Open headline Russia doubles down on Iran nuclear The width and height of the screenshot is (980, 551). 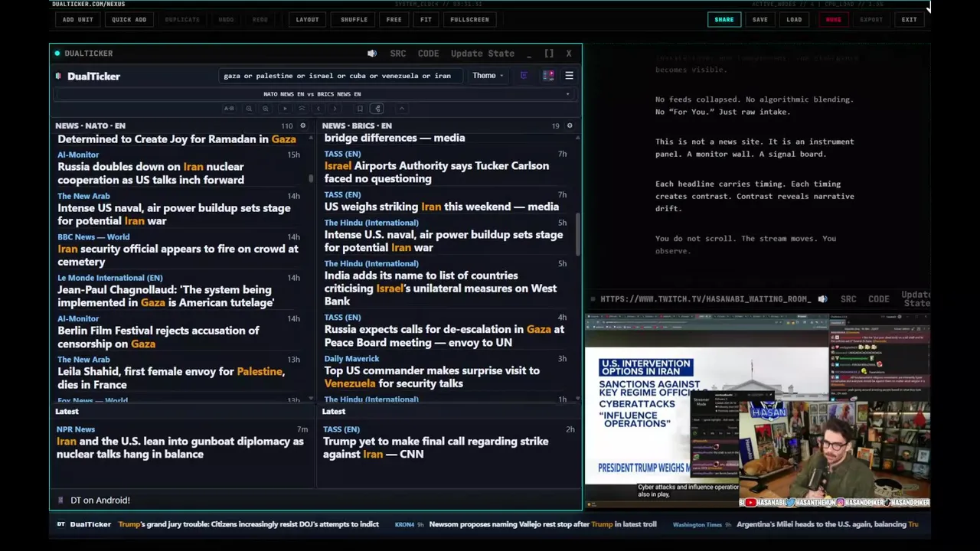[x=151, y=173]
